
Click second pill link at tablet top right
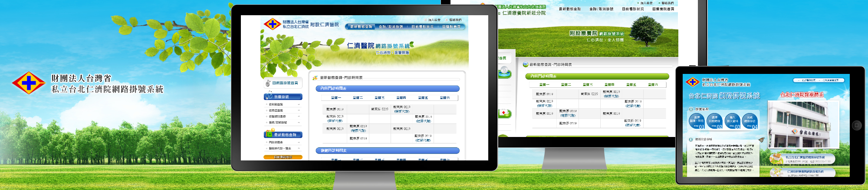(x=831, y=80)
